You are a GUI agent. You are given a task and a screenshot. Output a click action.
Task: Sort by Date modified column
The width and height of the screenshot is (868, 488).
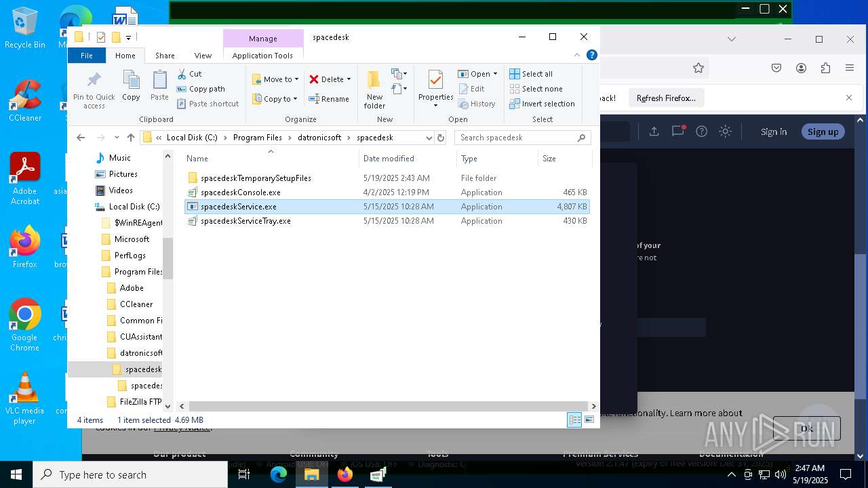tap(408, 159)
